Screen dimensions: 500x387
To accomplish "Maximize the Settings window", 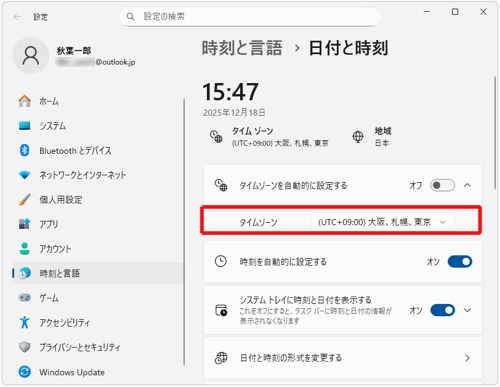I will pyautogui.click(x=455, y=12).
